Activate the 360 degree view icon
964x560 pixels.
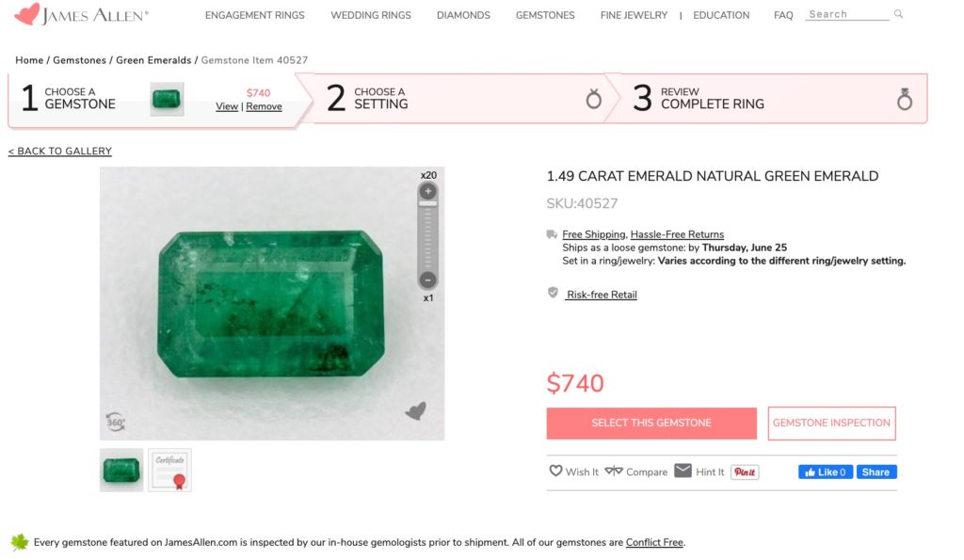coord(115,422)
